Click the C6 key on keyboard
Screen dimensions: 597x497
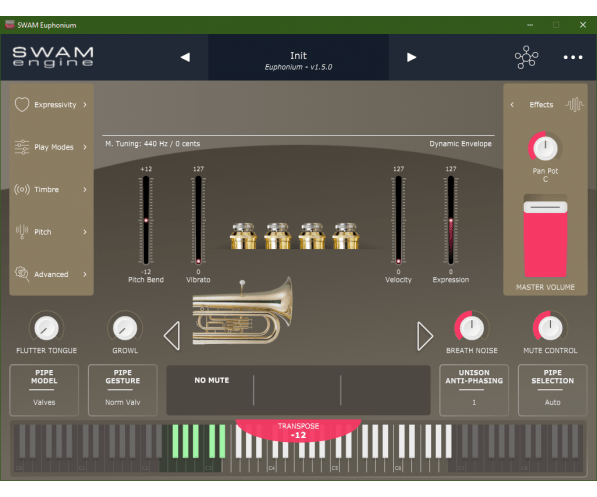(398, 464)
